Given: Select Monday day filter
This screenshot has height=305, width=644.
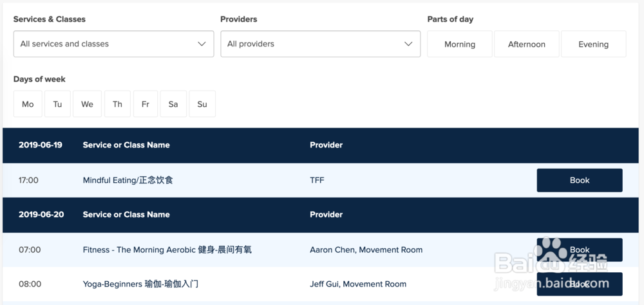Looking at the screenshot, I should click(x=28, y=104).
